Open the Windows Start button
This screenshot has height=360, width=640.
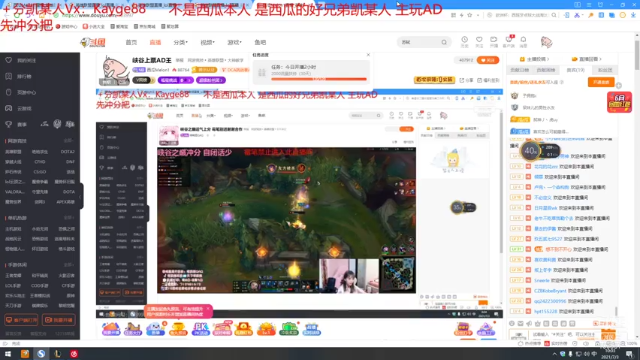8,354
